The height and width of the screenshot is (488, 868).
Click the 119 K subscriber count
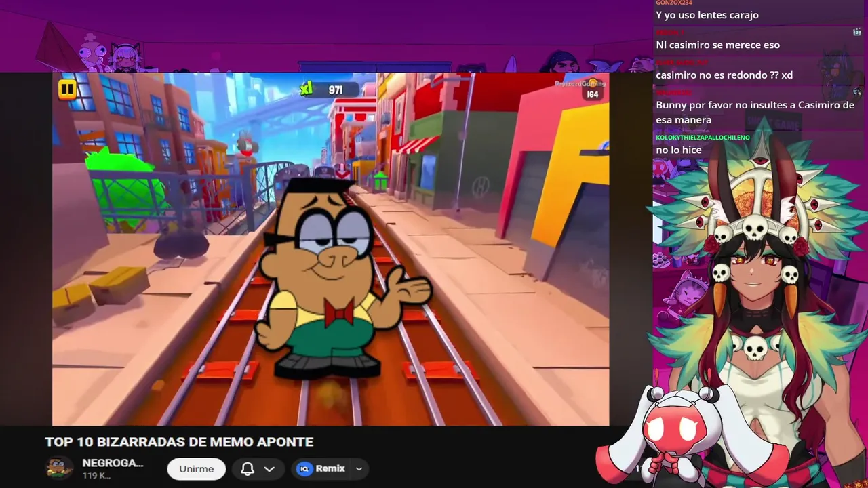pyautogui.click(x=96, y=476)
